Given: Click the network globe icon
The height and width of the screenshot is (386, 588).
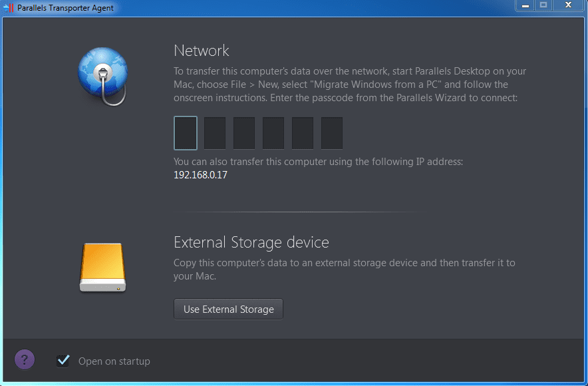Looking at the screenshot, I should 102,76.
